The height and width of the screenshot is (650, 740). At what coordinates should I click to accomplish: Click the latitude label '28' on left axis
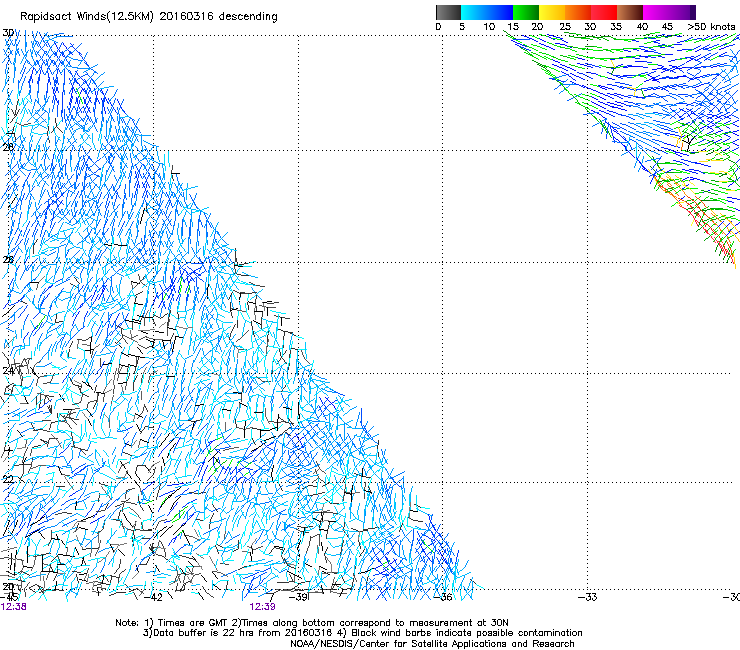coord(8,147)
